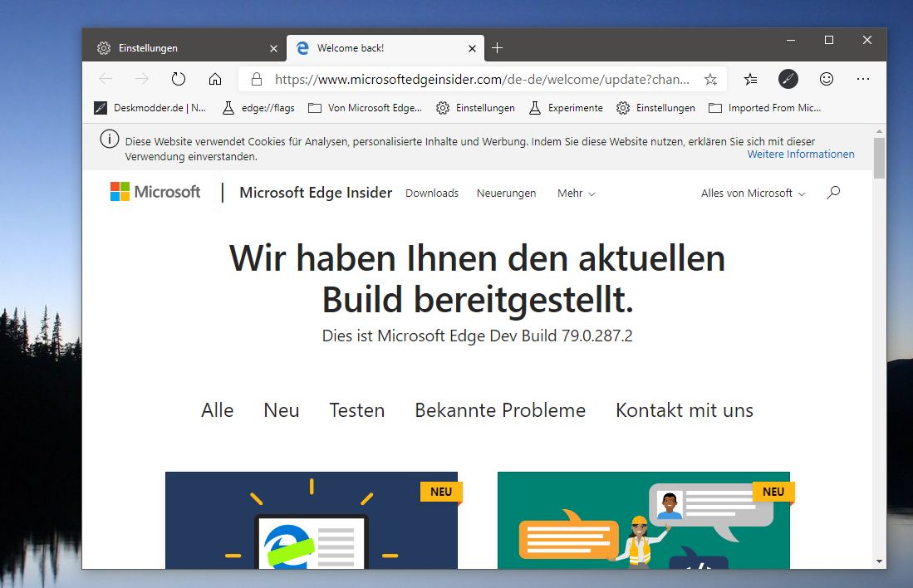Expand the Mehr dropdown menu
The width and height of the screenshot is (913, 588).
click(x=576, y=194)
